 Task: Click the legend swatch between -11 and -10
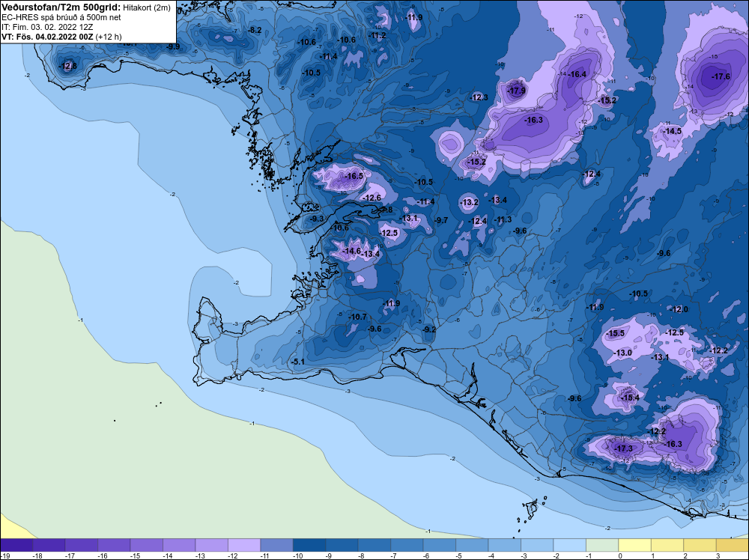coord(276,545)
